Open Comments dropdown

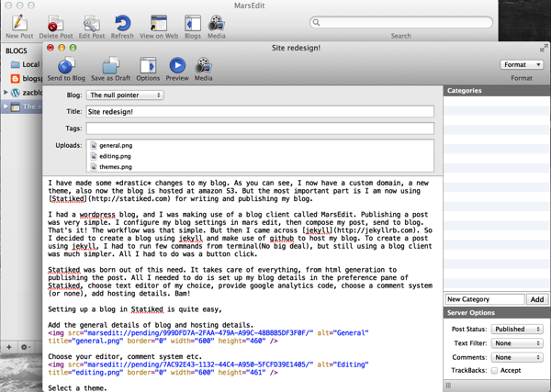coord(517,357)
